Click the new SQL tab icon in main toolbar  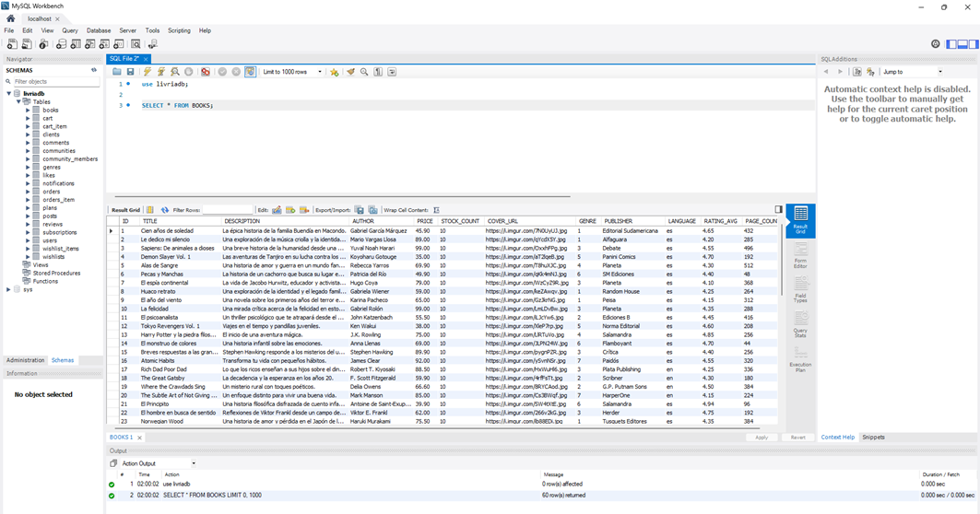(x=12, y=44)
